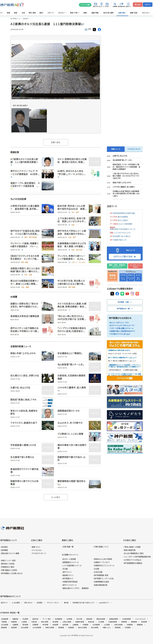Share the article on X

94,30
